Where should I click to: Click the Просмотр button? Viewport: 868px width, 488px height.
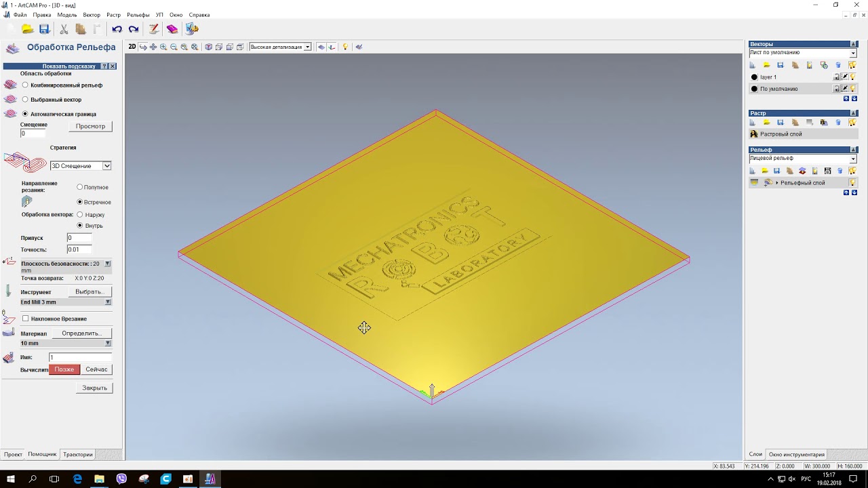click(x=90, y=126)
